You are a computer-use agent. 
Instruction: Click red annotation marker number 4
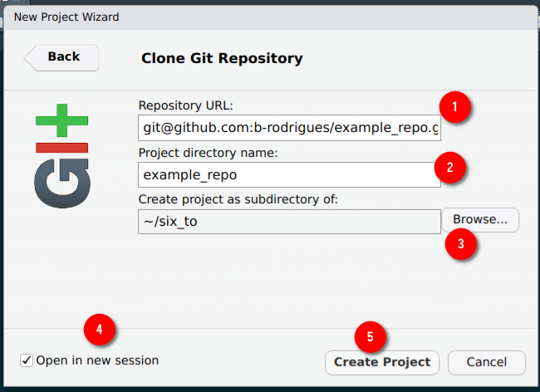tap(99, 330)
